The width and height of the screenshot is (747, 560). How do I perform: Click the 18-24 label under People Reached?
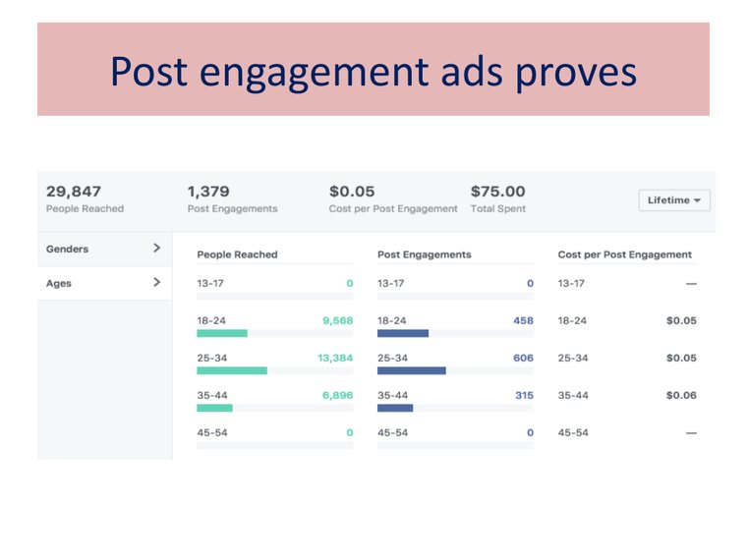[211, 320]
